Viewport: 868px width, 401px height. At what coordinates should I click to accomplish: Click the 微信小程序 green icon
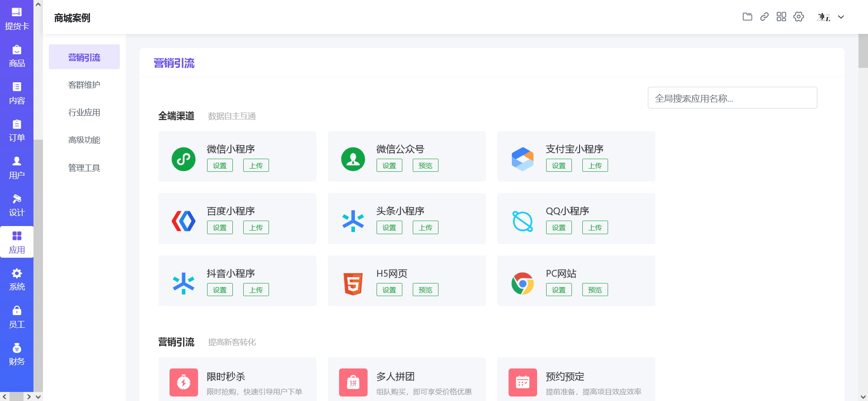click(x=184, y=159)
